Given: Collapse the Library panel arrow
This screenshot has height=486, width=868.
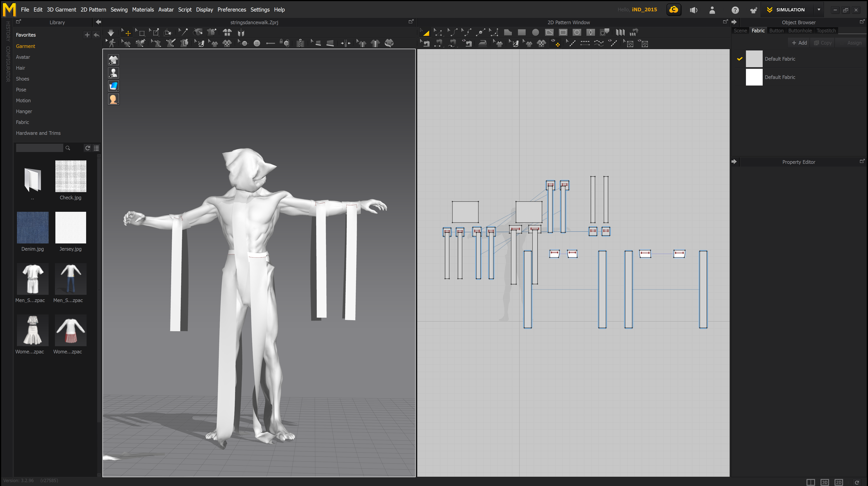Looking at the screenshot, I should point(98,22).
